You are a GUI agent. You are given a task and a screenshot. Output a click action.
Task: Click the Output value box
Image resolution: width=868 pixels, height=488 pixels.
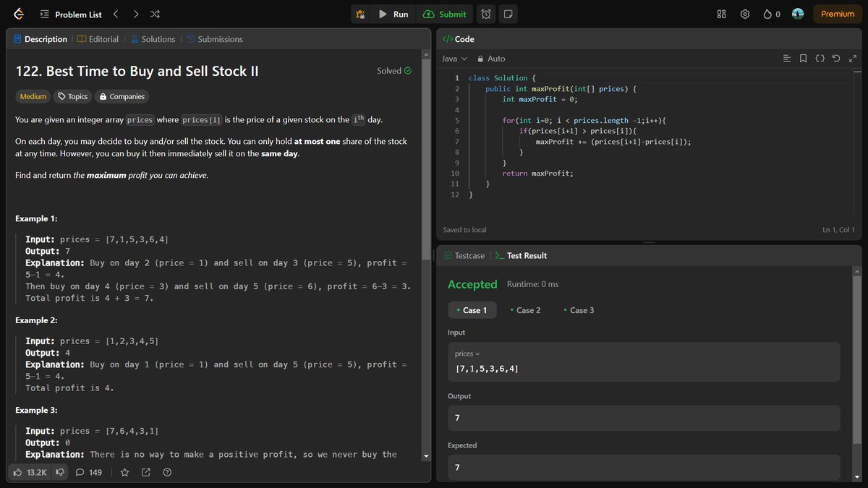click(644, 418)
